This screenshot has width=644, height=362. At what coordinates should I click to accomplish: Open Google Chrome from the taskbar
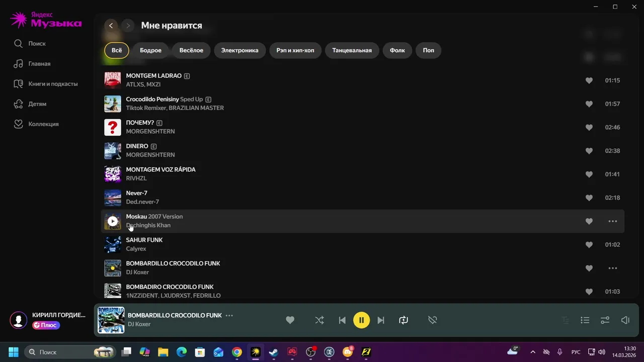(237, 352)
